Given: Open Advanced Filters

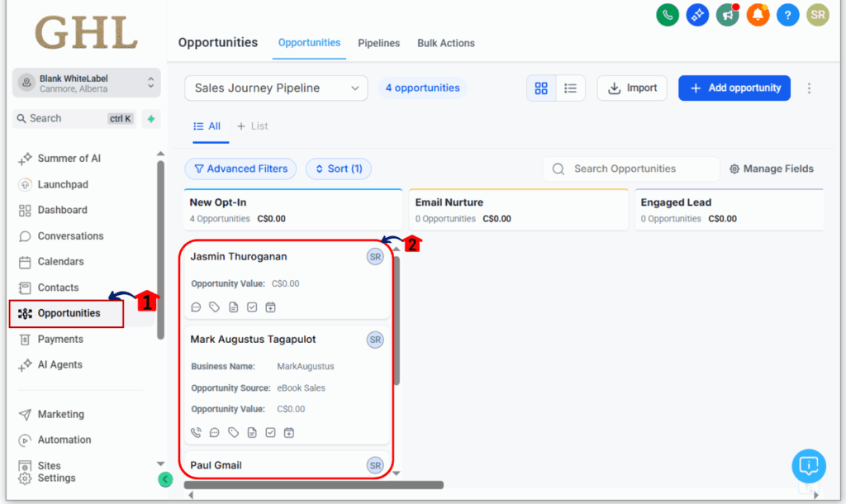Looking at the screenshot, I should pos(240,169).
